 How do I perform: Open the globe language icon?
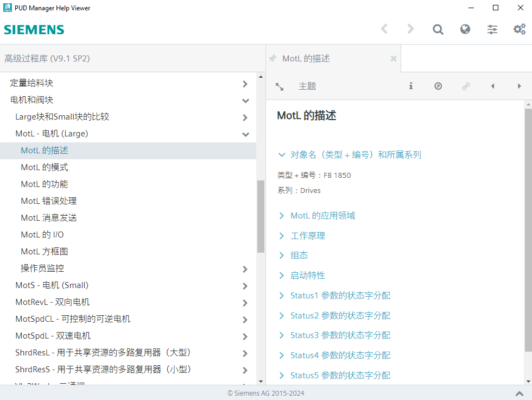465,29
